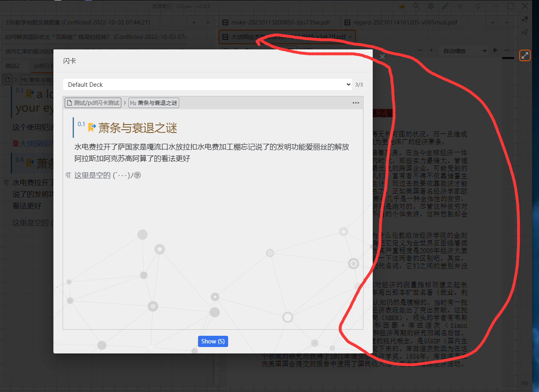The width and height of the screenshot is (539, 392).
Task: Click the link icon at the bottom right
Action: [525, 383]
